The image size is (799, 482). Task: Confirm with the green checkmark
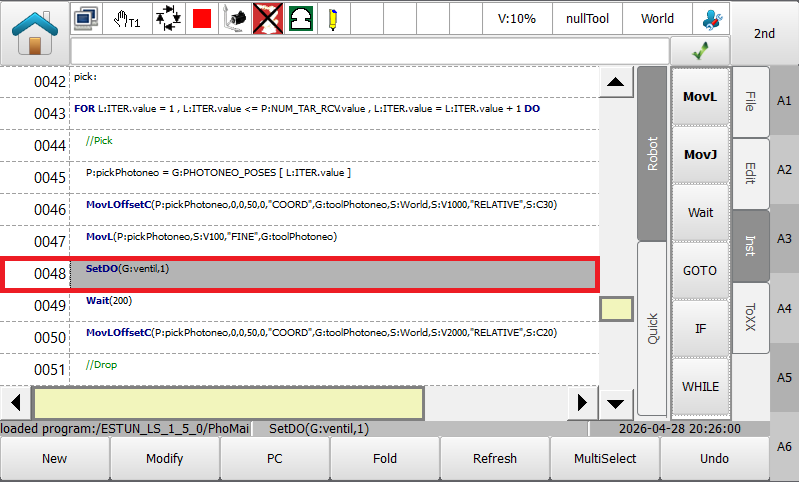tap(700, 50)
